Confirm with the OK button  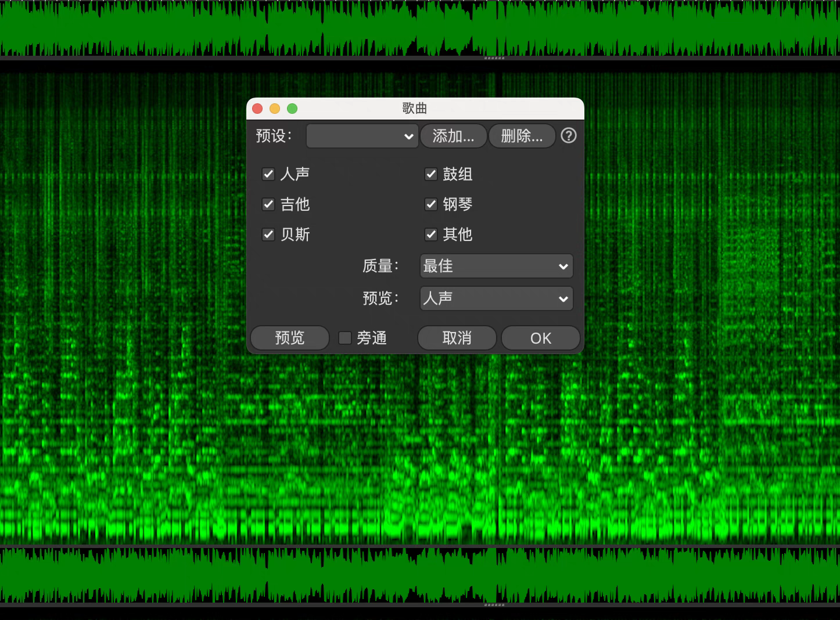pos(540,338)
